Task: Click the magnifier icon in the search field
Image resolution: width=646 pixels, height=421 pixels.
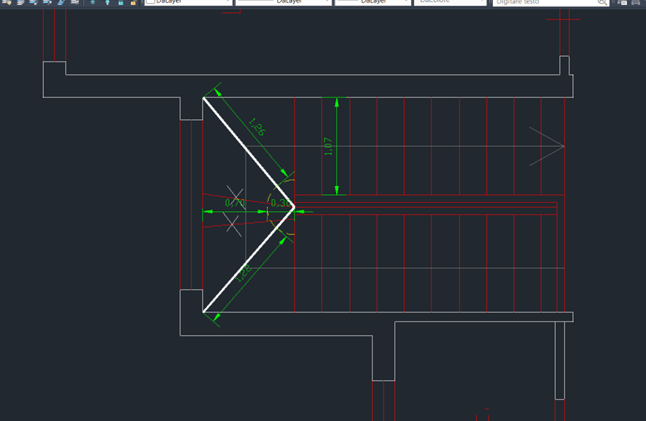Action: (602, 2)
